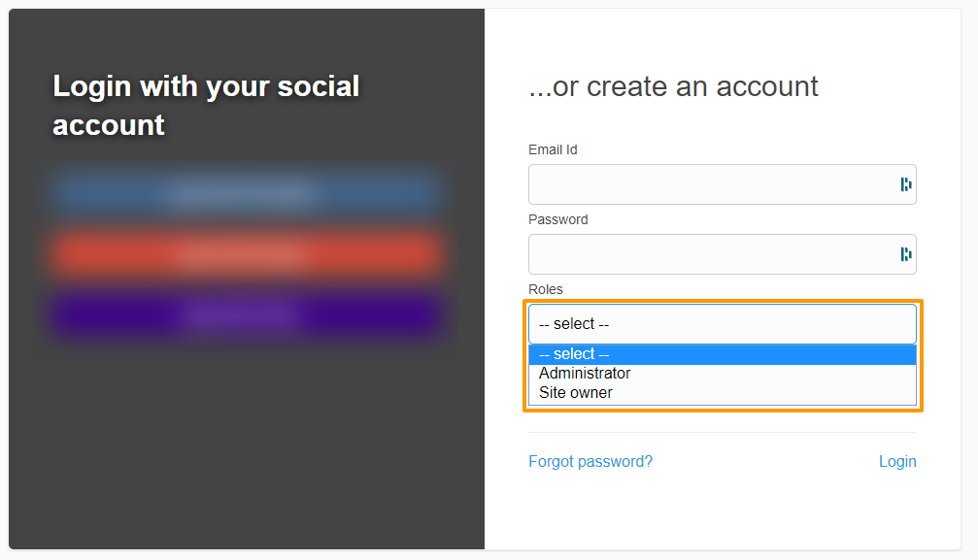This screenshot has height=560, width=978.
Task: Click the 'Email Id' field label
Action: (x=553, y=150)
